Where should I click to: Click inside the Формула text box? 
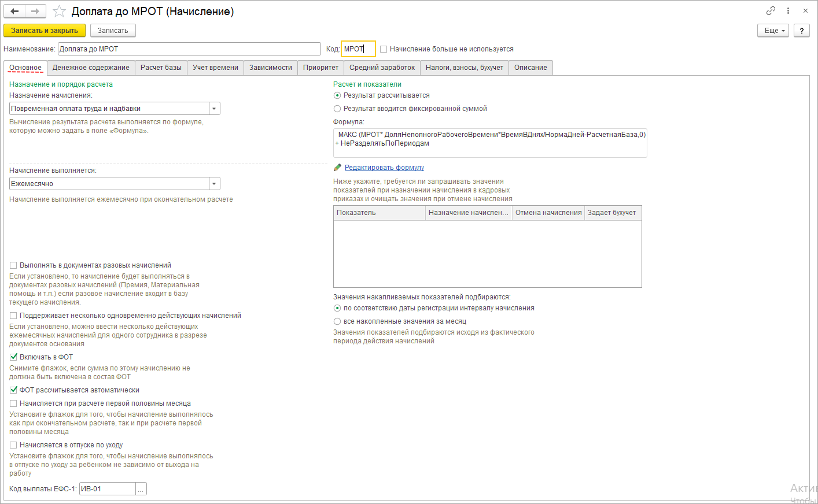pyautogui.click(x=490, y=143)
